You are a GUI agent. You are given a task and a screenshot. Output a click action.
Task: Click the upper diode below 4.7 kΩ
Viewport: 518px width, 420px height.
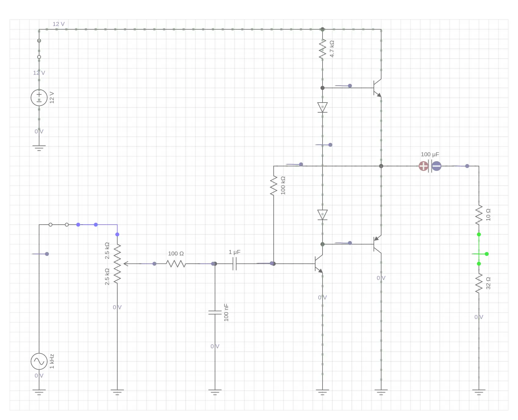(x=323, y=107)
